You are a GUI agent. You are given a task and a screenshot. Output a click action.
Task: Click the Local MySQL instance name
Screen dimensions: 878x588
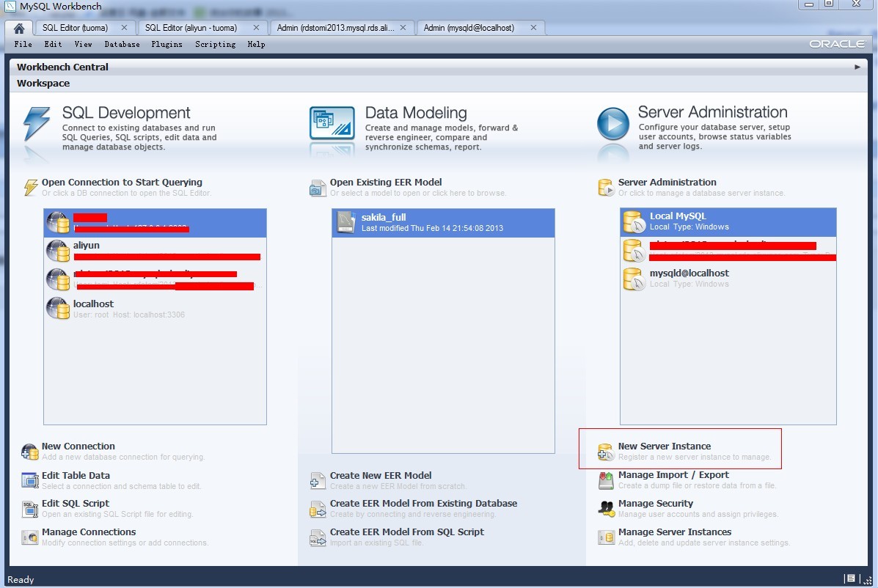pyautogui.click(x=678, y=216)
